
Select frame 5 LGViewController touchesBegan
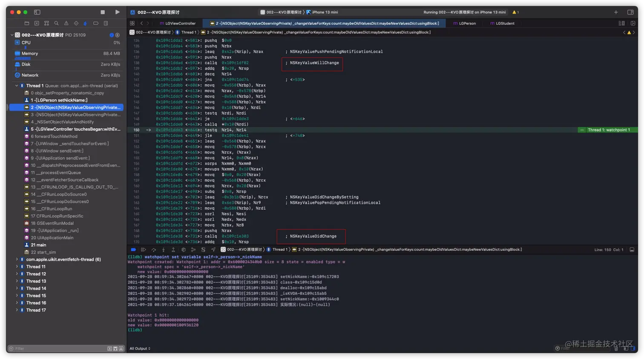click(67, 129)
